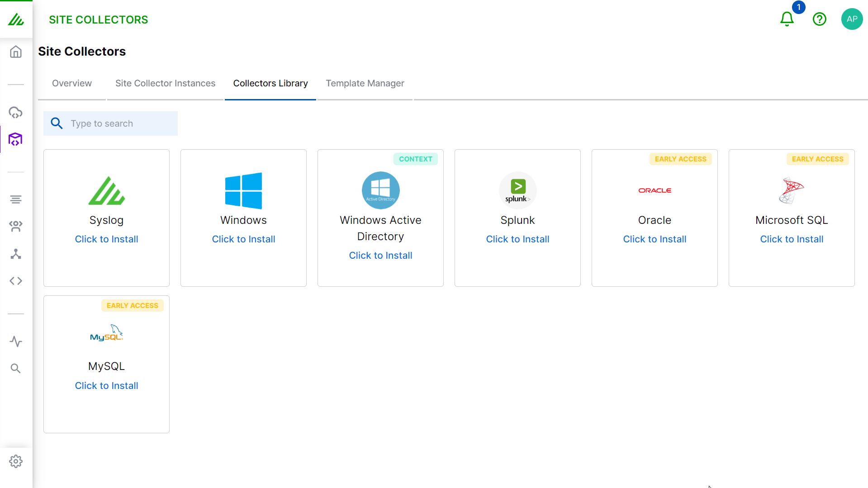Click to Install the Splunk collector

(x=518, y=239)
